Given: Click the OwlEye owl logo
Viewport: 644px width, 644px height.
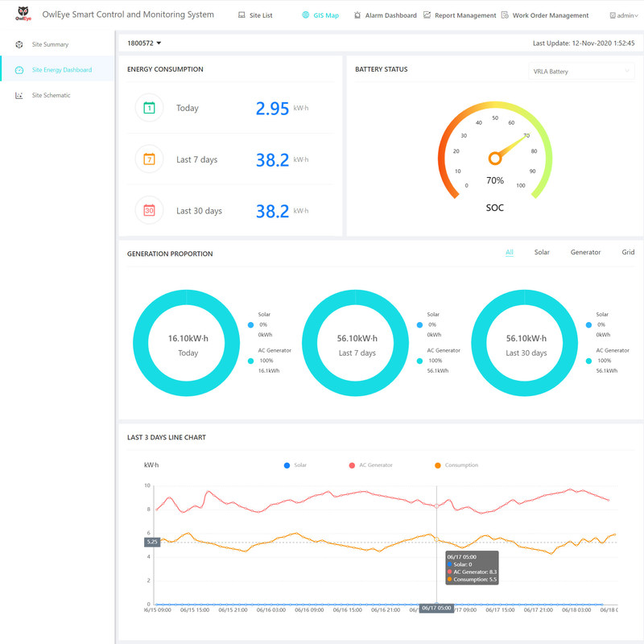Looking at the screenshot, I should click(x=23, y=15).
